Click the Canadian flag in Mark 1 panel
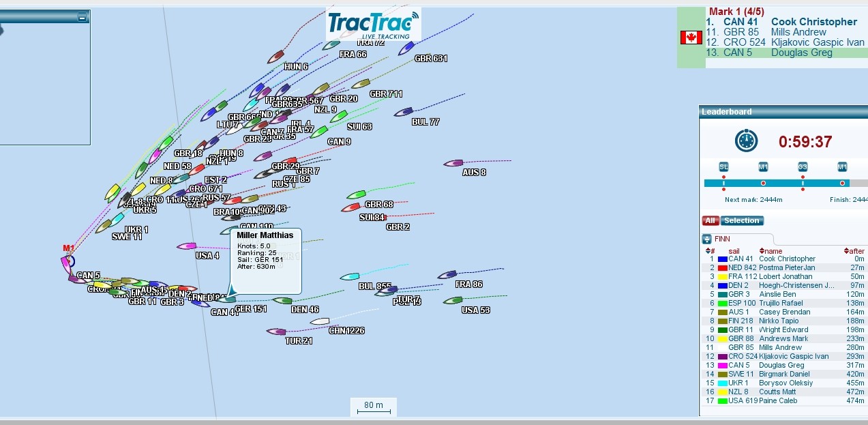The width and height of the screenshot is (868, 425). 691,38
